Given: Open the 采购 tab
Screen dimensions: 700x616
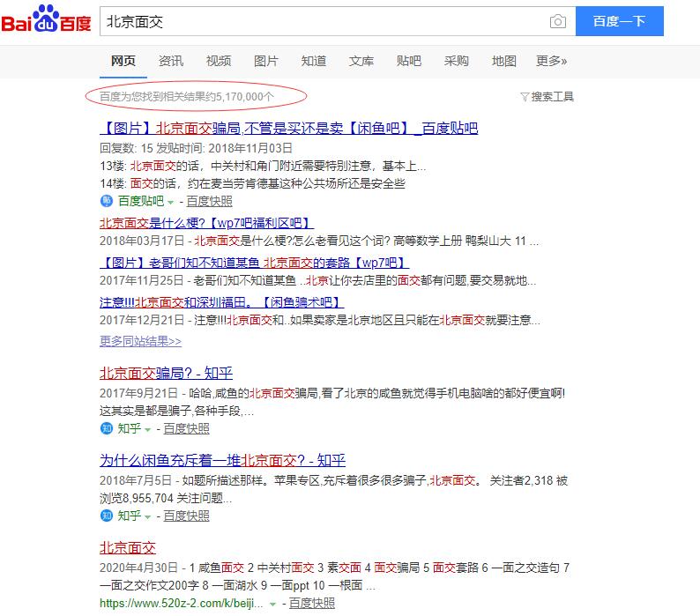Looking at the screenshot, I should tap(457, 61).
